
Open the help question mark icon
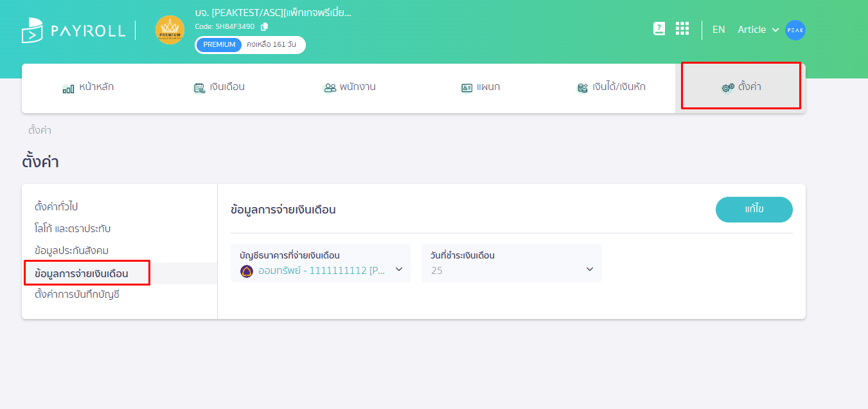point(659,28)
